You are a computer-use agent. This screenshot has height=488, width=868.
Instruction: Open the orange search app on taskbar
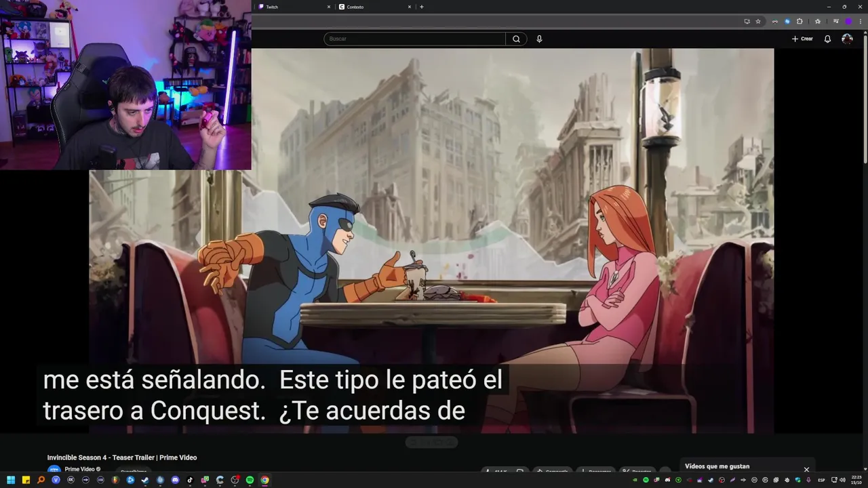click(41, 480)
